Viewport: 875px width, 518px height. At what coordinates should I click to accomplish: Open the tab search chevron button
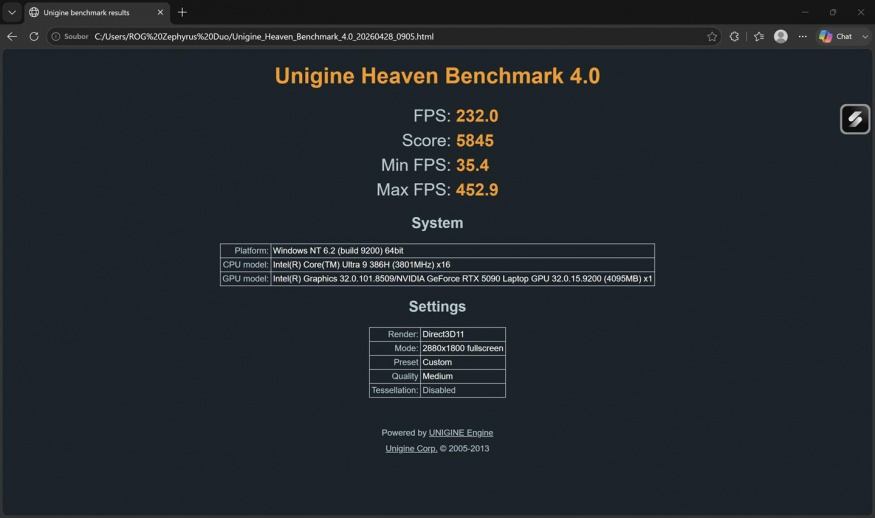tap(12, 12)
